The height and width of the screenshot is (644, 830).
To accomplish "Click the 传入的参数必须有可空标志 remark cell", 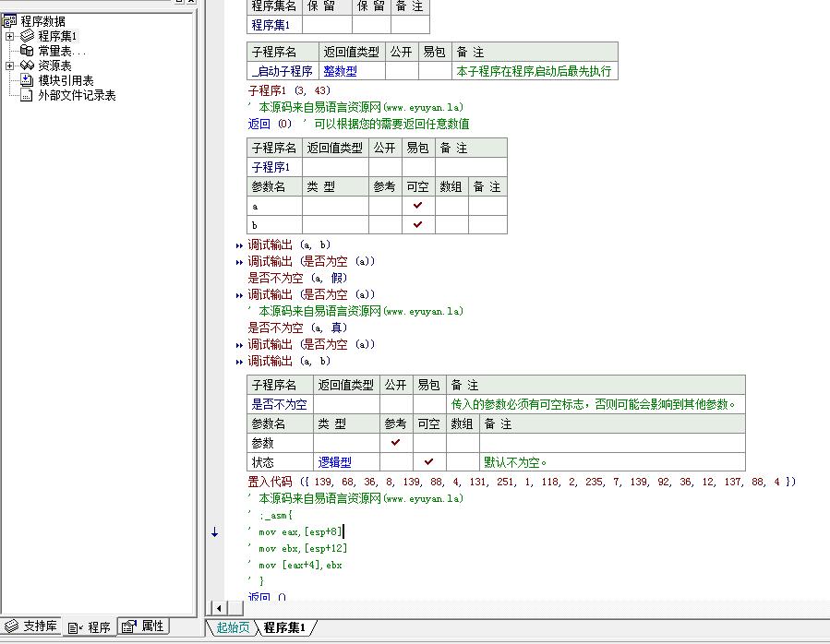I will click(596, 404).
